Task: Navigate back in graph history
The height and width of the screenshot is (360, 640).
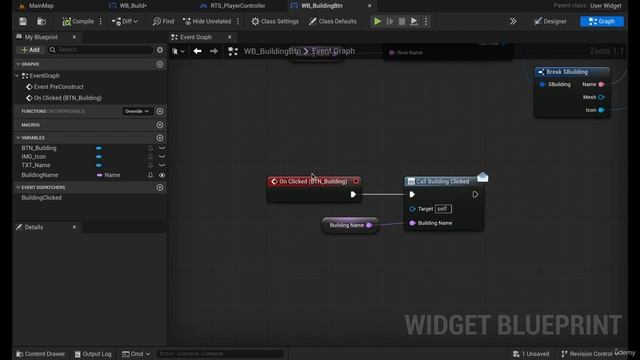Action: 198,51
